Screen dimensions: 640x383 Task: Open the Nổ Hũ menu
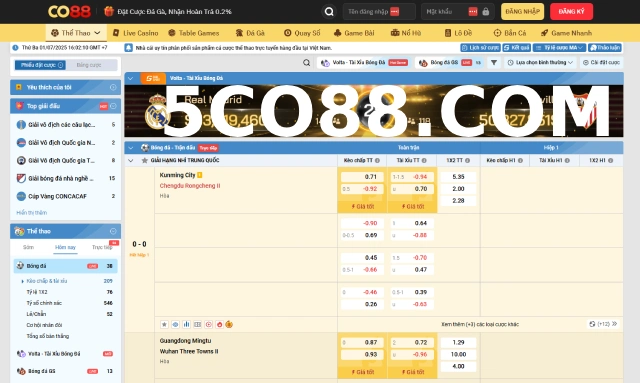tap(406, 33)
